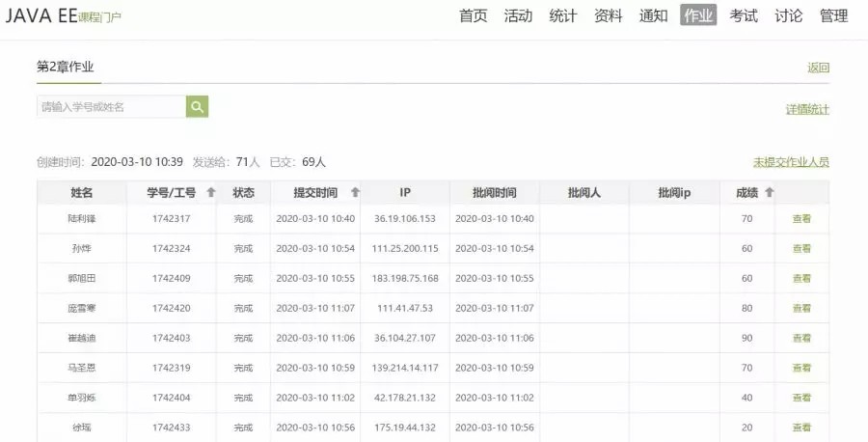This screenshot has width=868, height=442.
Task: Click the green search magnifier button
Action: [x=198, y=107]
